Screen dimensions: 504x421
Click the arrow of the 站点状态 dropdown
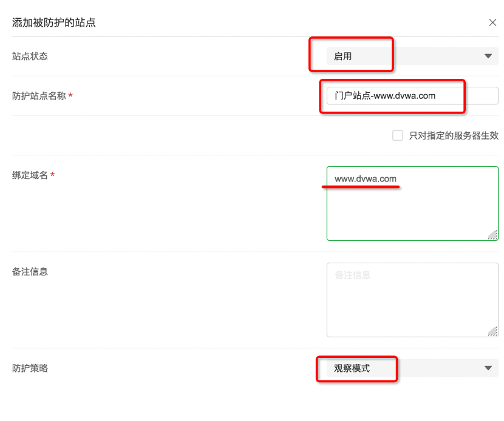pos(488,56)
